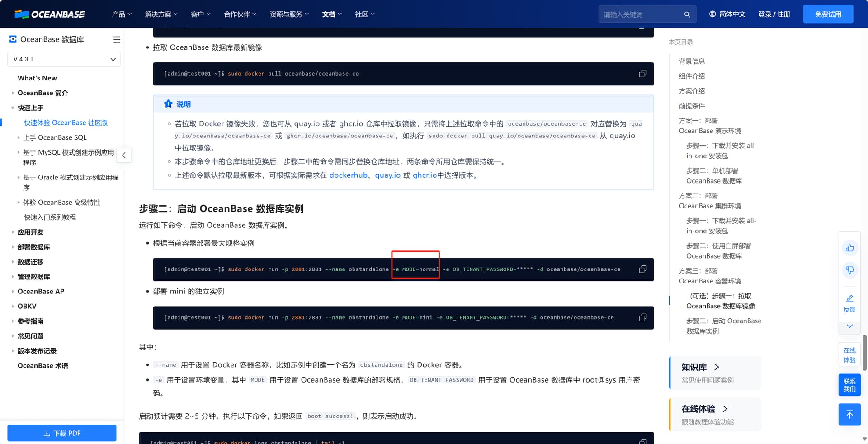Follow the ghcr.io link in the note

[x=425, y=175]
